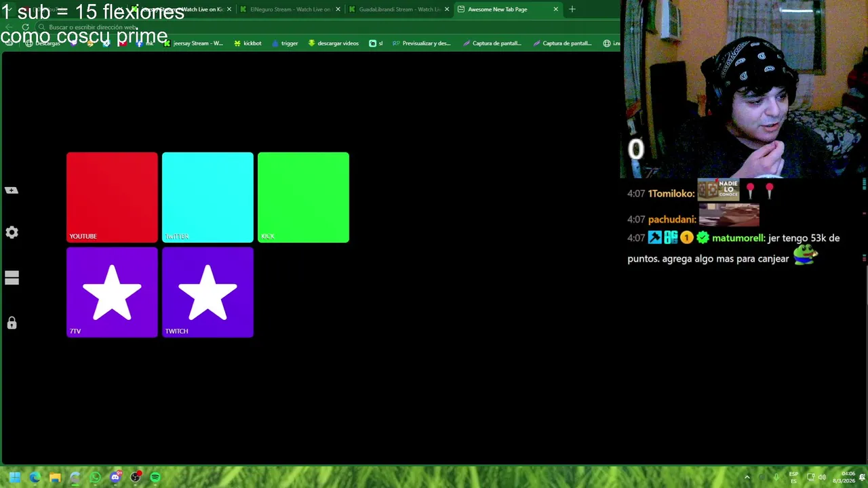Viewport: 868px width, 488px height.
Task: Toggle the lock icon in left sidebar
Action: (12, 323)
